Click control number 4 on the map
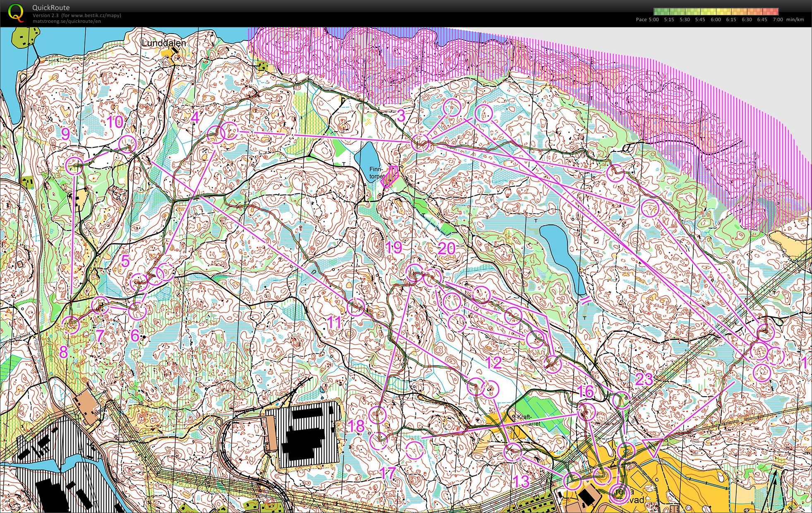812x513 pixels. [x=195, y=118]
